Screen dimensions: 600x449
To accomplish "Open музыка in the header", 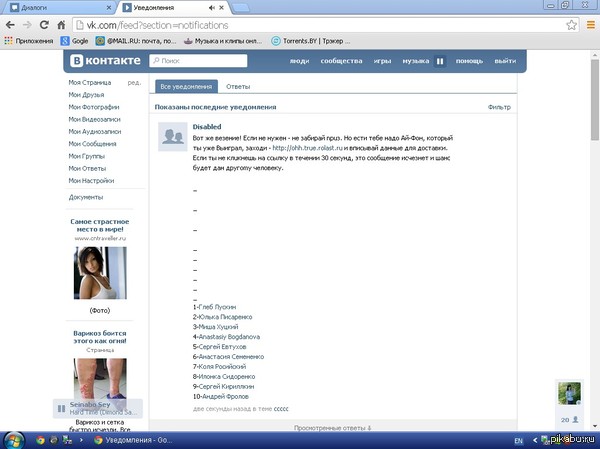I will click(x=416, y=61).
